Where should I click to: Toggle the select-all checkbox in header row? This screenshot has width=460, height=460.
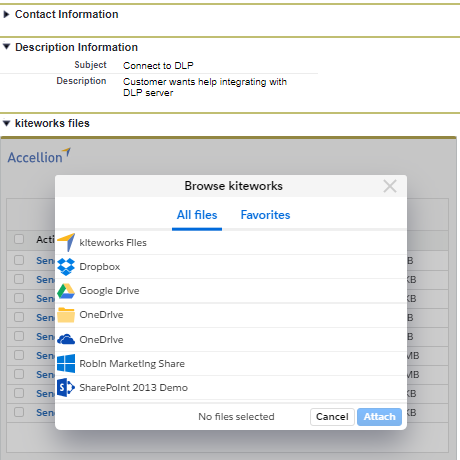(x=19, y=239)
